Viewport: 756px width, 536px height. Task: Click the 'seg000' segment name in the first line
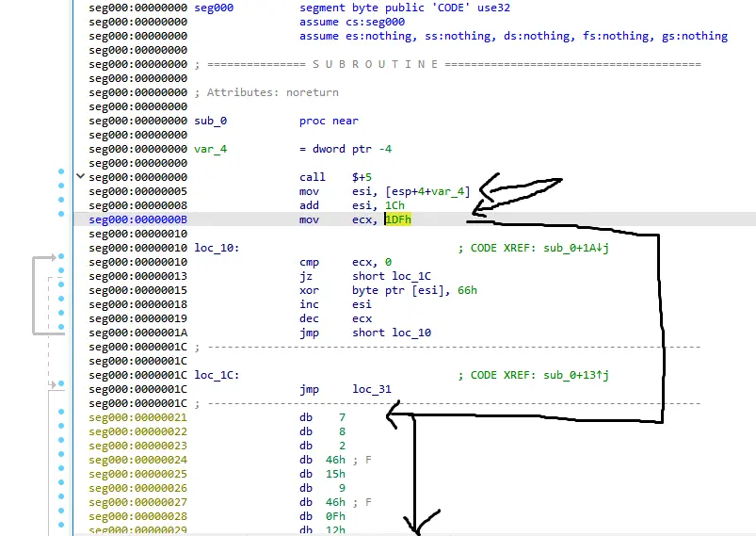pos(214,8)
